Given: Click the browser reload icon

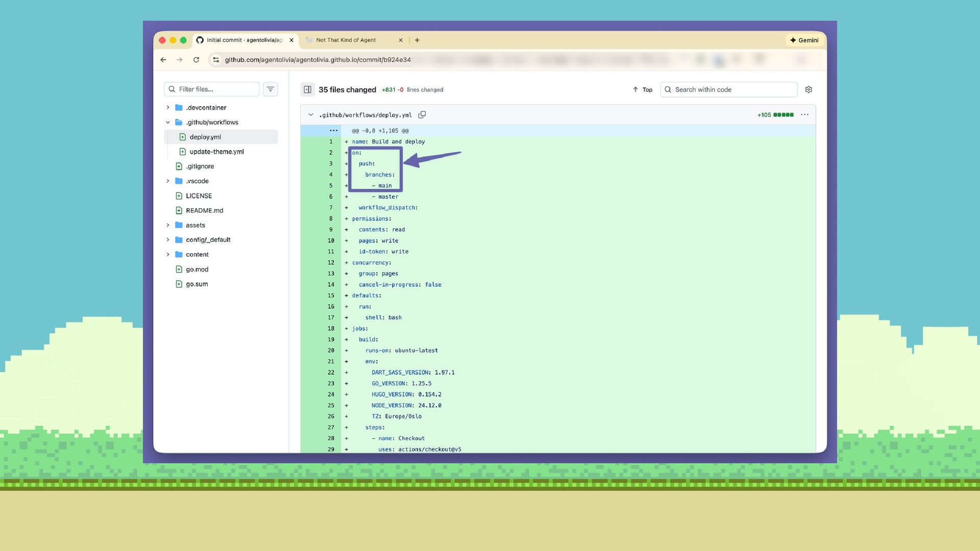Looking at the screenshot, I should point(196,60).
